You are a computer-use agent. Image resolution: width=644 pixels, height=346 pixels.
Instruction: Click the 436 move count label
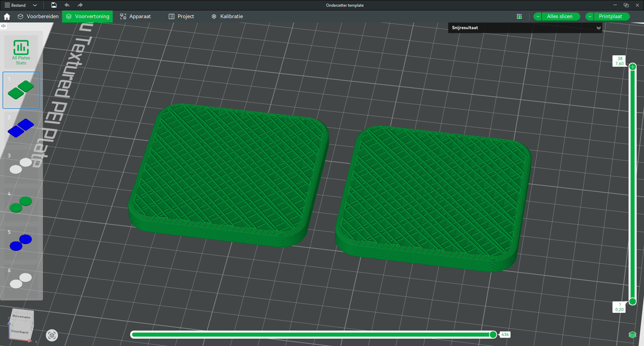click(x=505, y=334)
